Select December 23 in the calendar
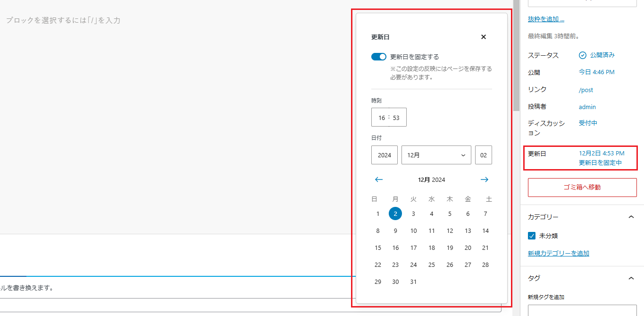Image resolution: width=644 pixels, height=316 pixels. [395, 265]
